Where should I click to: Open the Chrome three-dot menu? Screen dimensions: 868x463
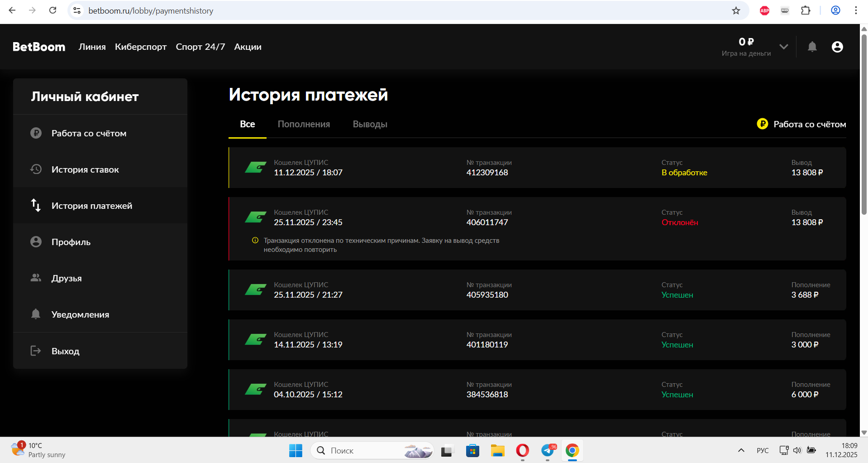(x=856, y=10)
